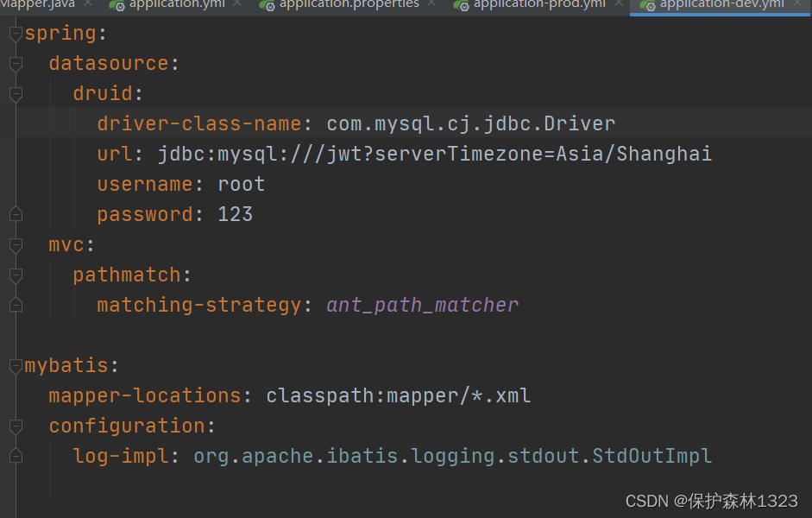Image resolution: width=812 pixels, height=518 pixels.
Task: Collapse the druid block via its gutter chevron
Action: coord(16,92)
